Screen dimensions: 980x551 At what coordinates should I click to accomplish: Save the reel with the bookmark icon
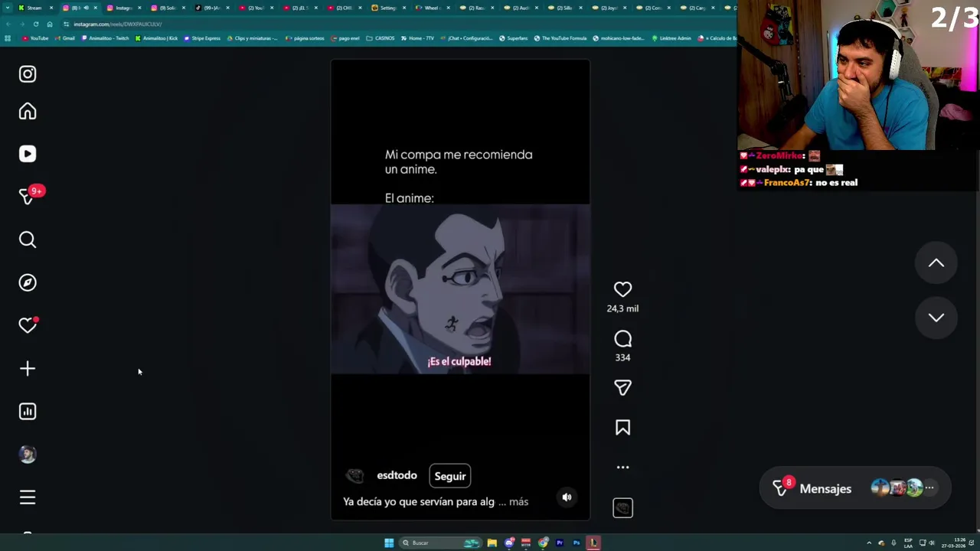(x=622, y=428)
